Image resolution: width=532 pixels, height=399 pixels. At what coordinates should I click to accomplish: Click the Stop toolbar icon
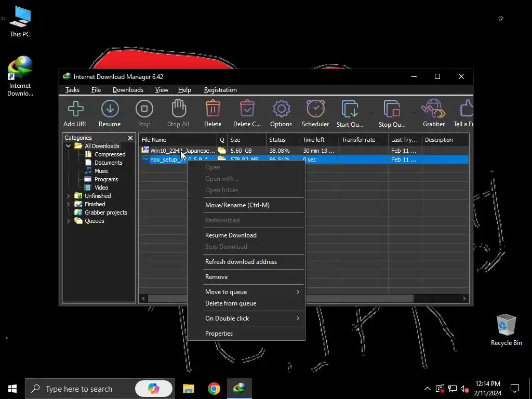point(144,109)
